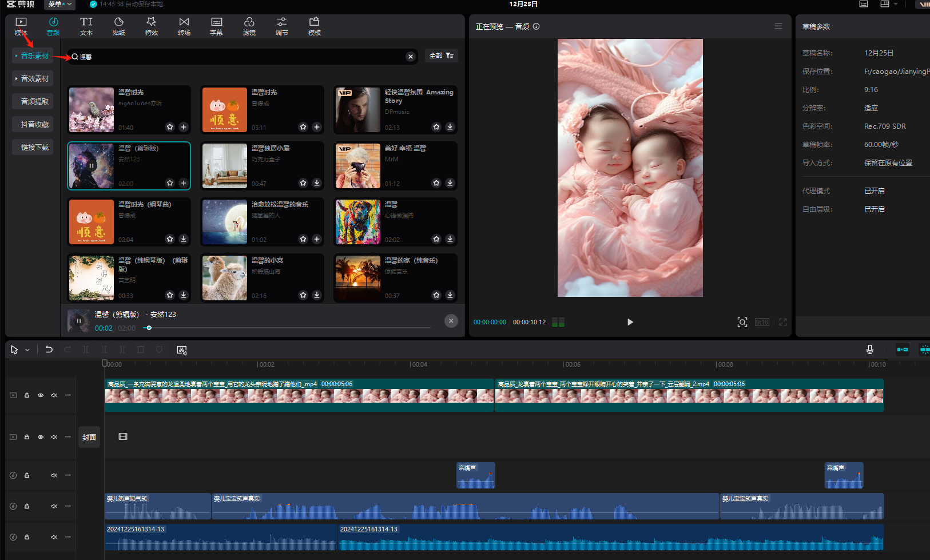
Task: Add 温馨 (剪辑版) to the timeline with plus icon
Action: pos(183,183)
